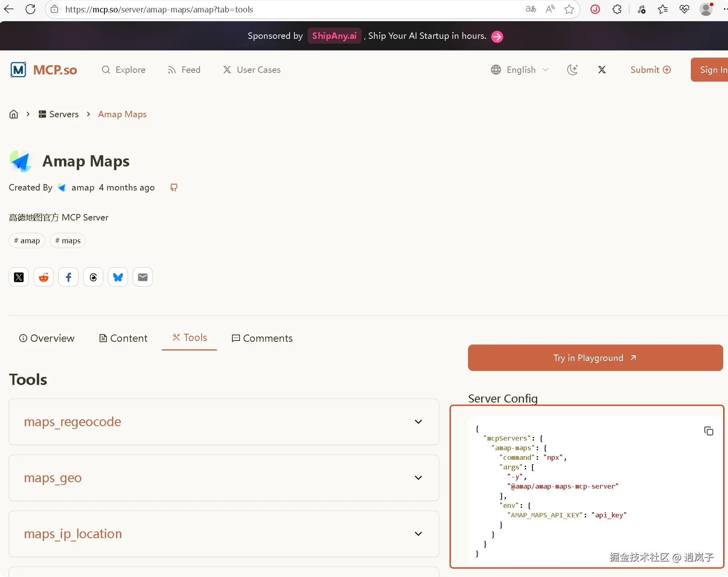Click the sponsor banner arrow icon
This screenshot has height=577, width=728.
coord(497,36)
